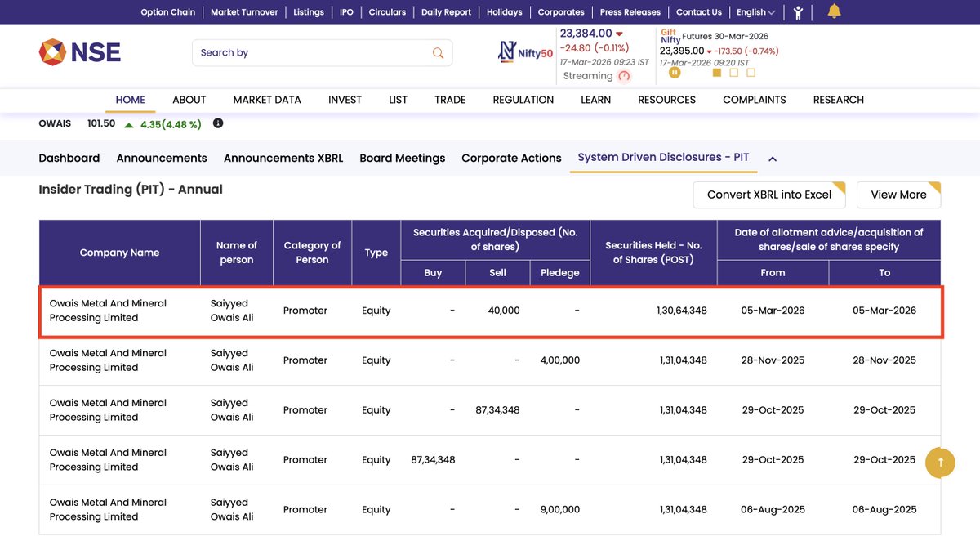Click Convert XBRL into Excel button
This screenshot has height=550, width=980.
[769, 195]
